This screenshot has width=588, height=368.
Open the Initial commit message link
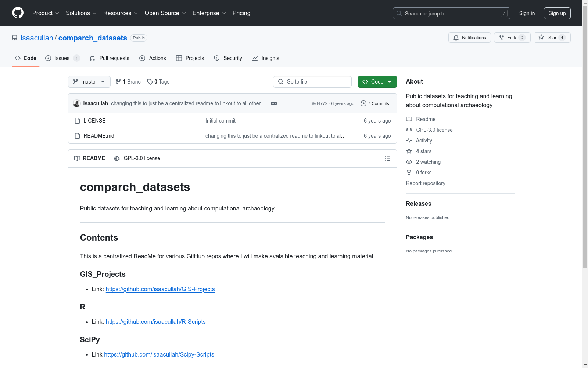click(220, 121)
